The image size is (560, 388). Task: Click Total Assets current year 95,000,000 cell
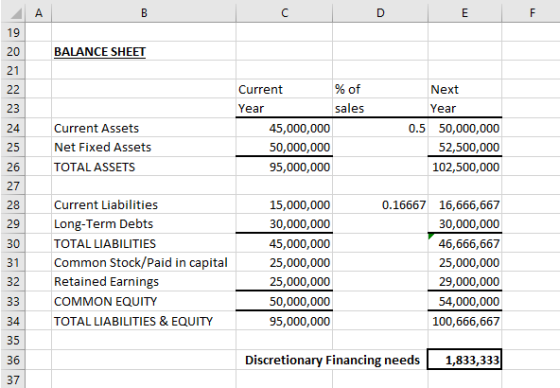pyautogui.click(x=284, y=166)
